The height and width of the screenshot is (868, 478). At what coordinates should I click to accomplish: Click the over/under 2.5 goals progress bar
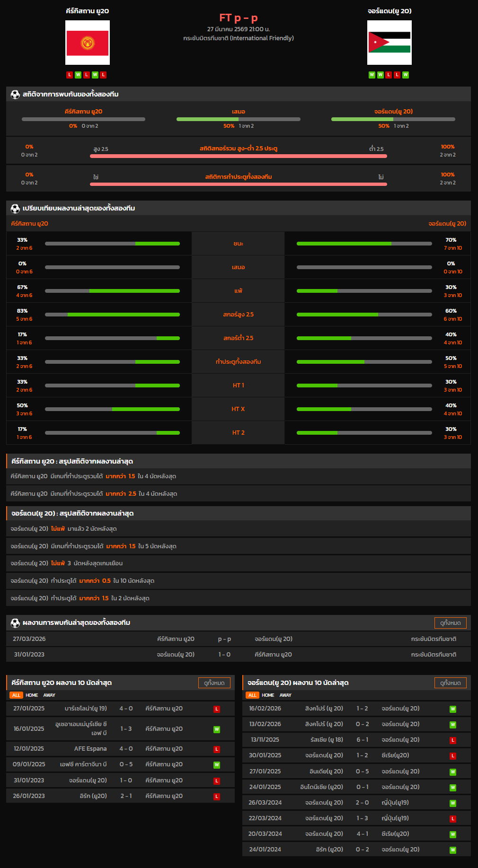tap(238, 156)
